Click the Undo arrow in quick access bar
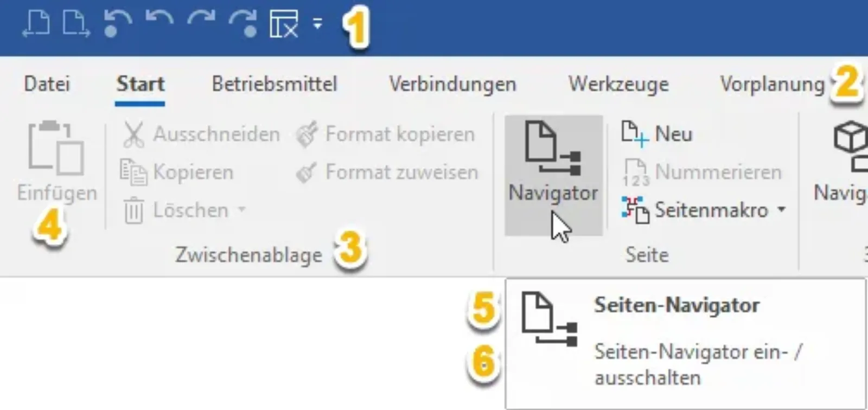The image size is (868, 410). pos(159,22)
